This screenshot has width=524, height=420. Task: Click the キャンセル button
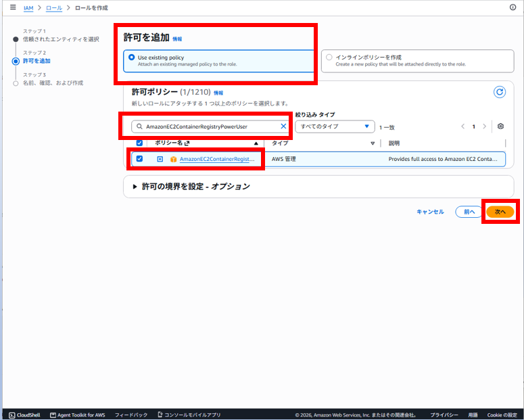coord(430,212)
